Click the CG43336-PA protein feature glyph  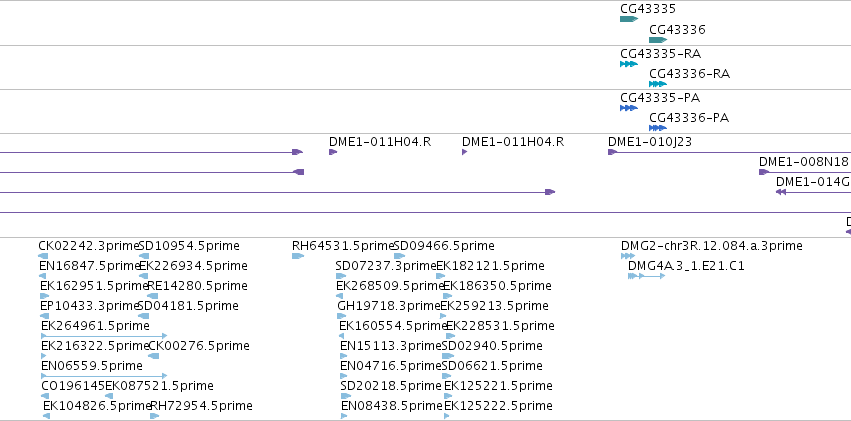[658, 128]
